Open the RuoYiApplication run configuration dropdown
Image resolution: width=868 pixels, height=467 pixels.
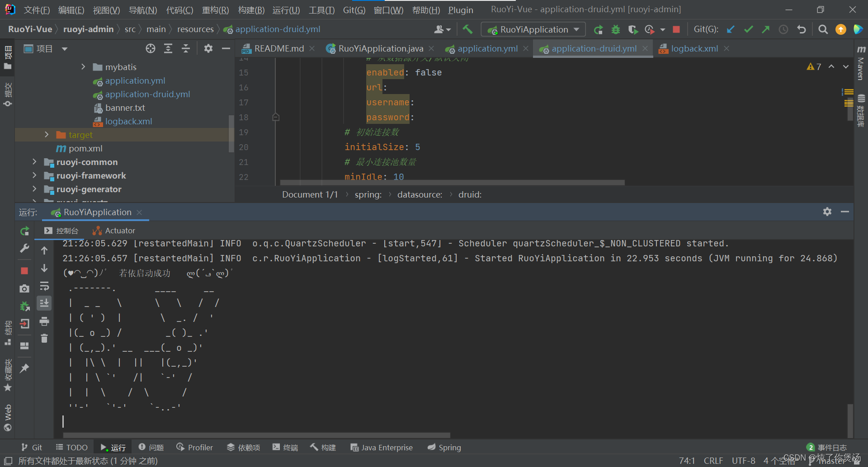click(533, 29)
